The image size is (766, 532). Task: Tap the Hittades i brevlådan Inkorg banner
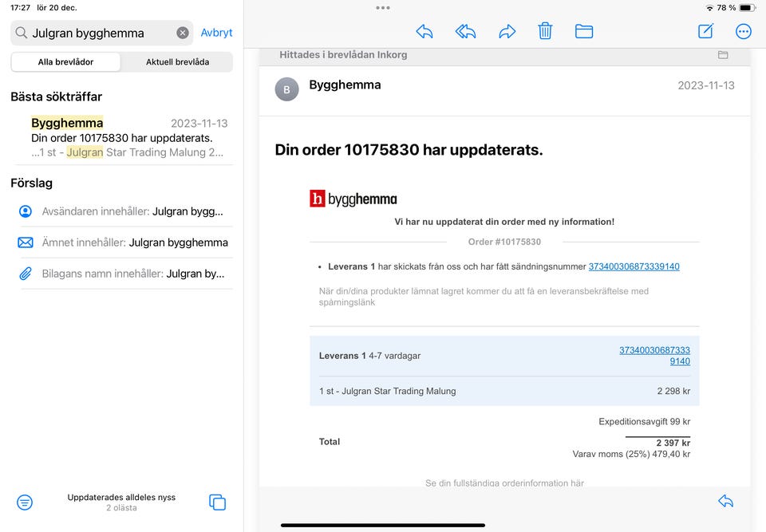504,55
